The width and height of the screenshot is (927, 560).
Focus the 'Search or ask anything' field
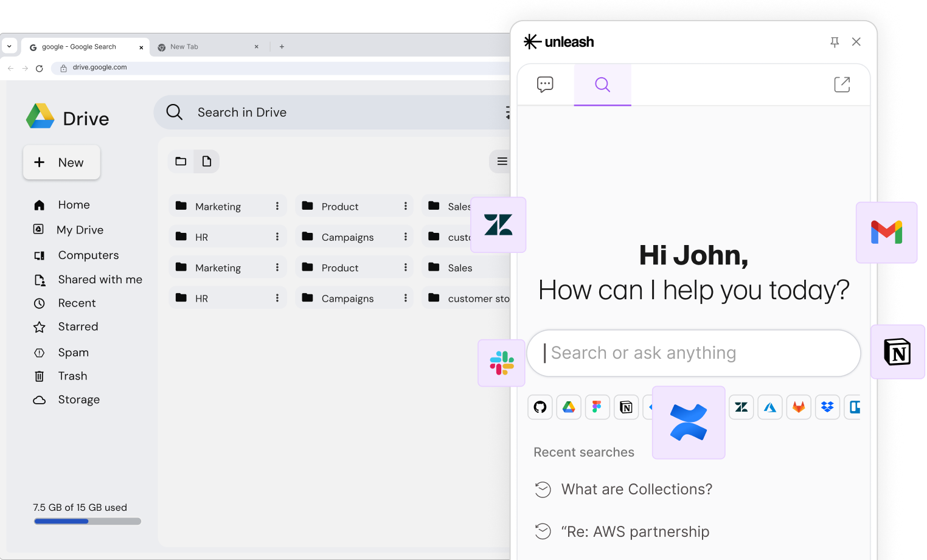click(693, 353)
